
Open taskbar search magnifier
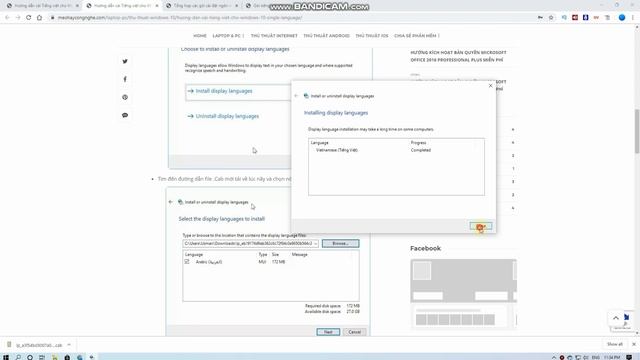(x=18, y=357)
